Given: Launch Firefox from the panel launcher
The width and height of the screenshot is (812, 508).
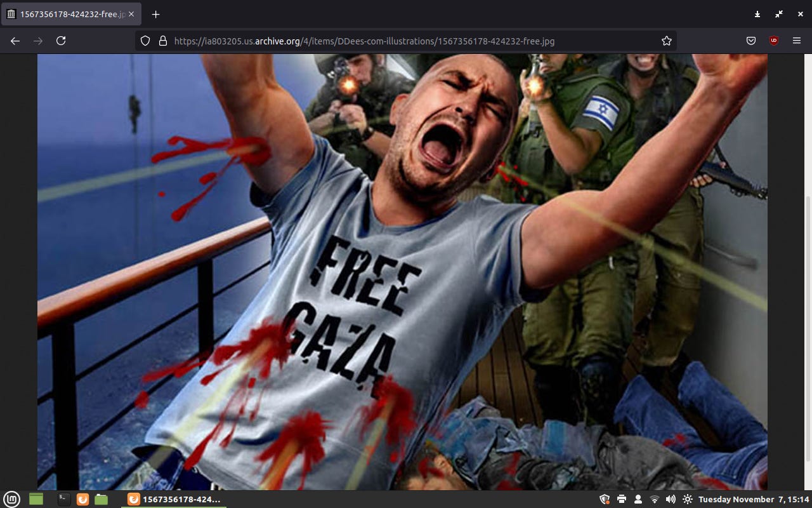Looking at the screenshot, I should [x=82, y=499].
